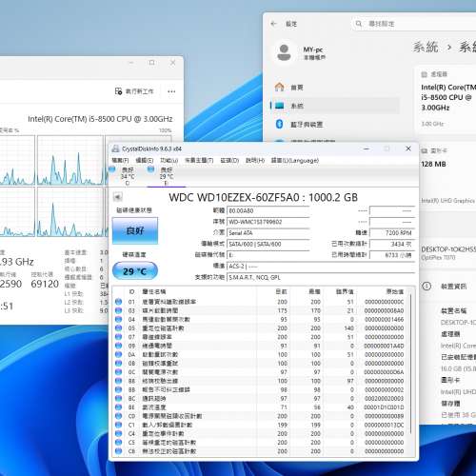Click the standard field ACS-2
476x476 pixels.
coord(321,267)
